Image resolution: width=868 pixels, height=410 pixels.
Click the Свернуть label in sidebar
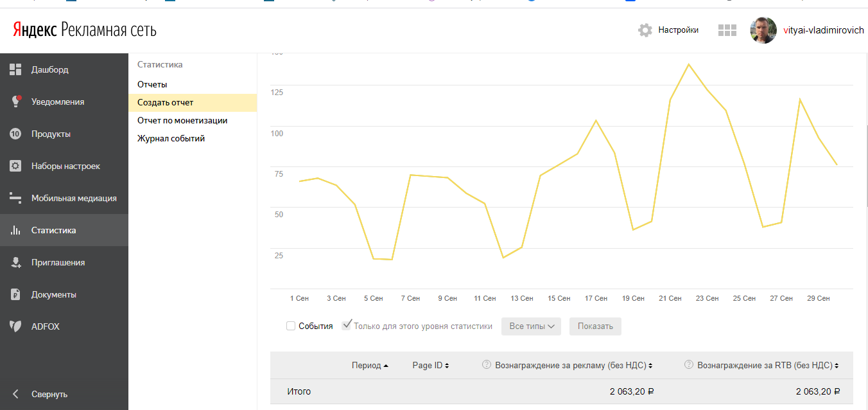tap(49, 394)
